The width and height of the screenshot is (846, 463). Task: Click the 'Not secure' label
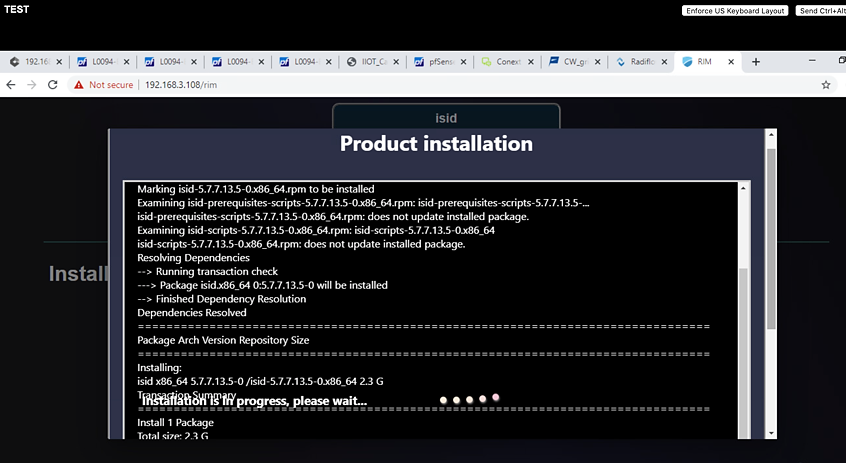coord(111,85)
